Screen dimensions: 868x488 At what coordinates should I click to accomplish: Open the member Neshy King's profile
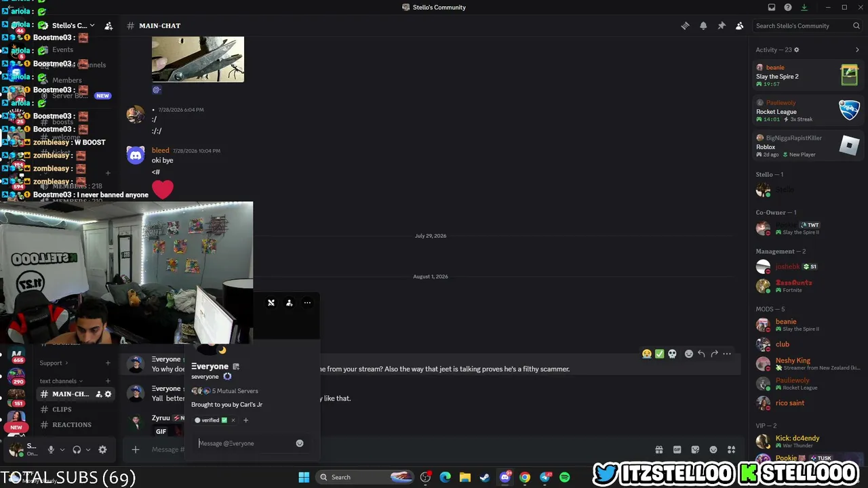(x=808, y=363)
